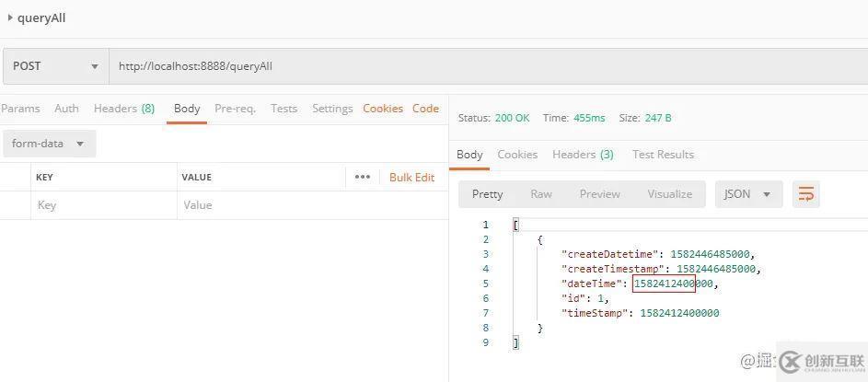Open the request Settings tab
Viewport: 868px width, 382px height.
tap(332, 109)
